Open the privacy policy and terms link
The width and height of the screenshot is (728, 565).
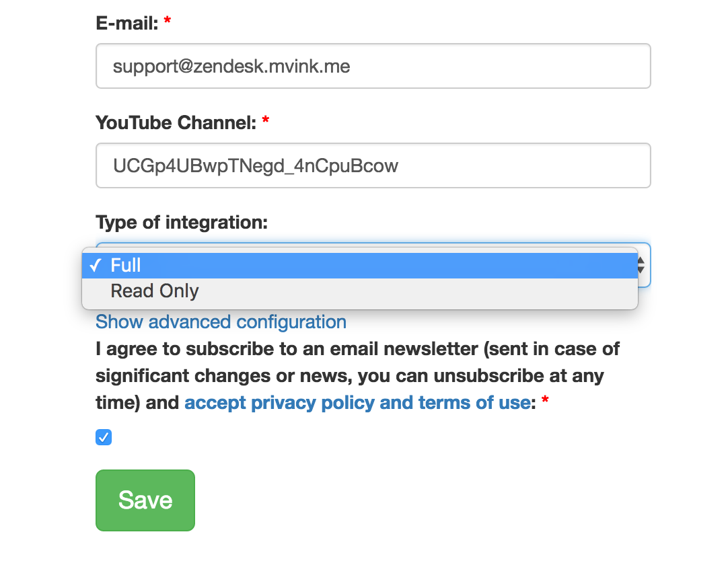357,403
